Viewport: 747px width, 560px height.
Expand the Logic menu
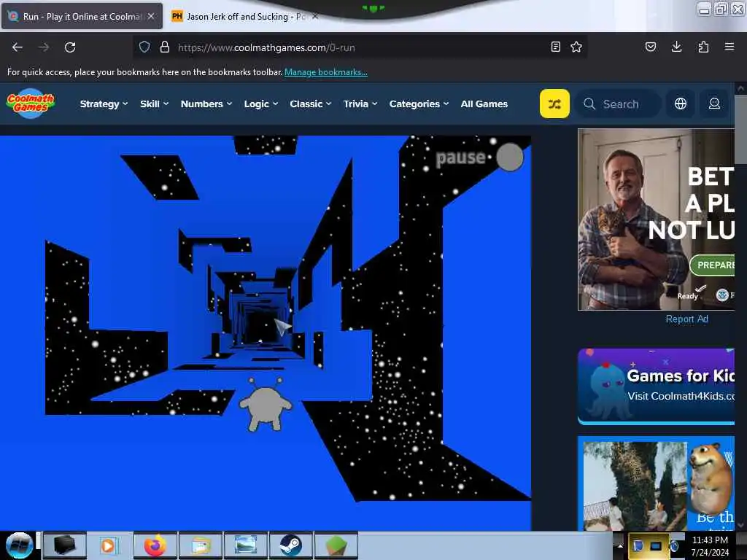point(261,104)
